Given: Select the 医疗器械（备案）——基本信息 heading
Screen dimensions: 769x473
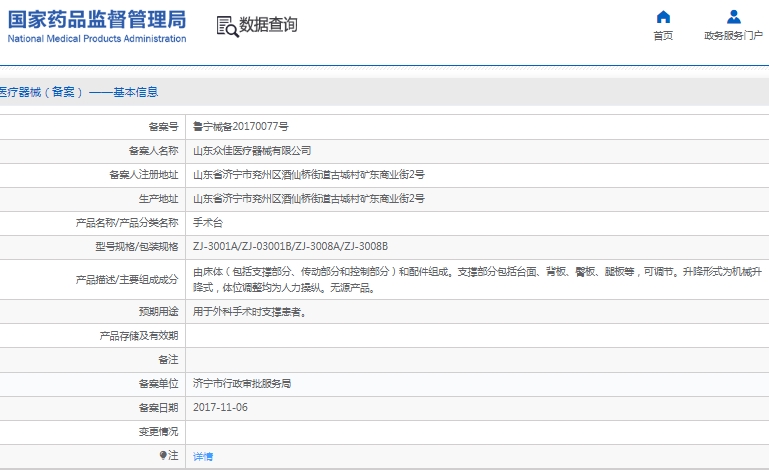Looking at the screenshot, I should tap(79, 92).
